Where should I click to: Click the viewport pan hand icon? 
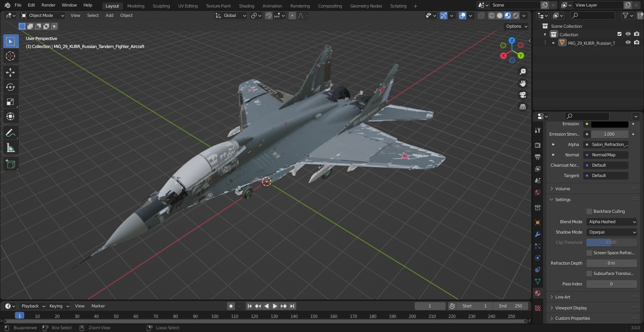click(522, 83)
